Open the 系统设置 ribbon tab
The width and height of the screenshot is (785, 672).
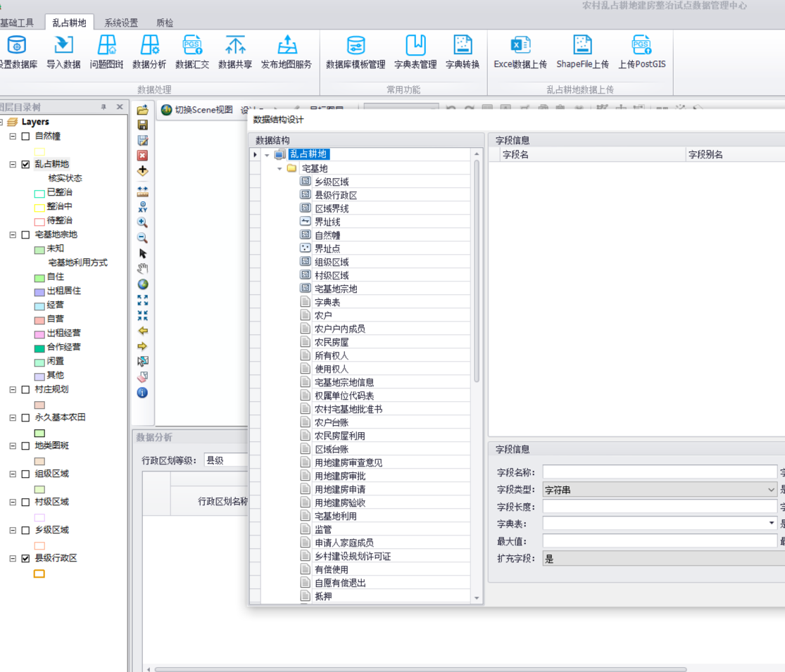(121, 23)
